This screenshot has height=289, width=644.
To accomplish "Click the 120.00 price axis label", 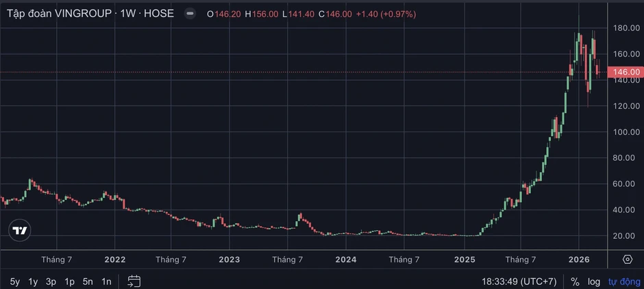I will click(626, 106).
